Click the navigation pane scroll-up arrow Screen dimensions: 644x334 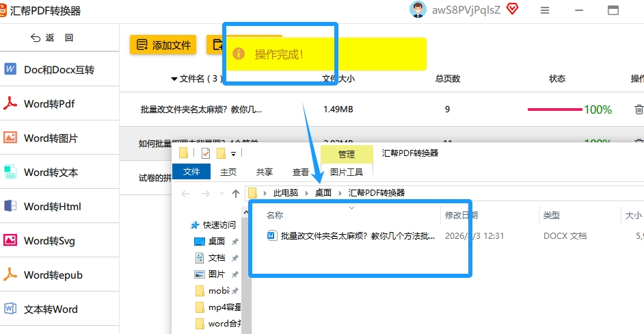click(x=246, y=213)
